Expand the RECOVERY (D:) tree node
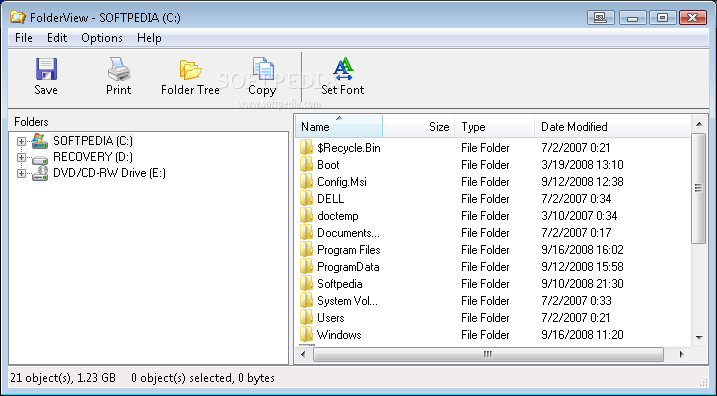Screen dimensions: 717x396 [x=21, y=157]
